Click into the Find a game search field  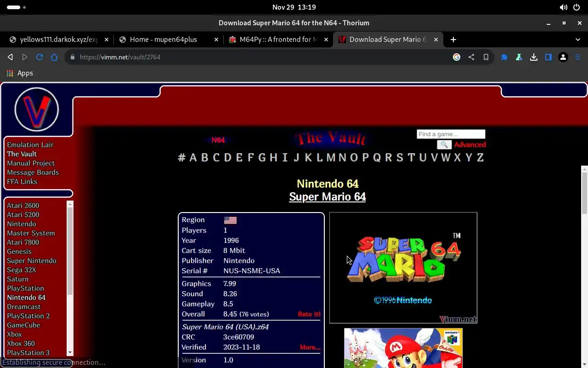coord(451,134)
